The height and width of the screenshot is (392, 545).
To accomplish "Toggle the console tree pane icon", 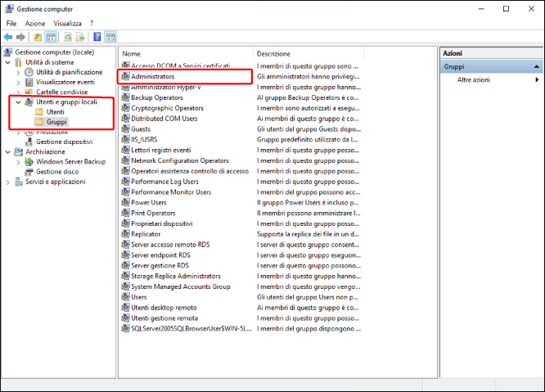I will tap(50, 37).
